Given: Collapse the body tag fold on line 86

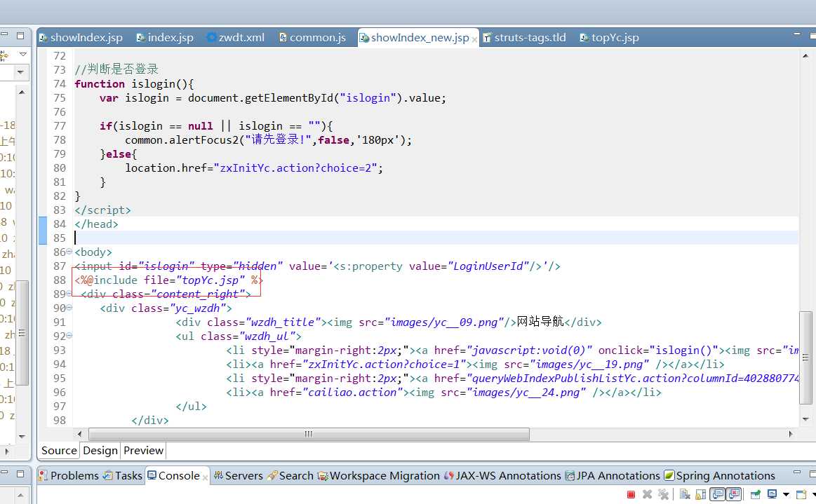Looking at the screenshot, I should (69, 252).
